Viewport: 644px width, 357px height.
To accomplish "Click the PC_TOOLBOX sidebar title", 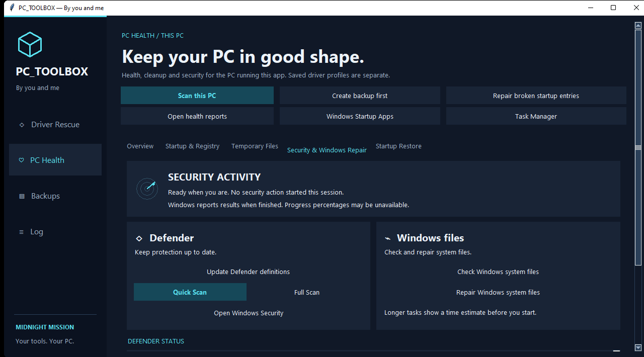I will (52, 71).
